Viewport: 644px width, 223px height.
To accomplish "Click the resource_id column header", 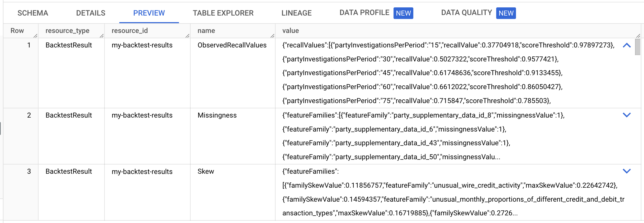I will pyautogui.click(x=130, y=31).
